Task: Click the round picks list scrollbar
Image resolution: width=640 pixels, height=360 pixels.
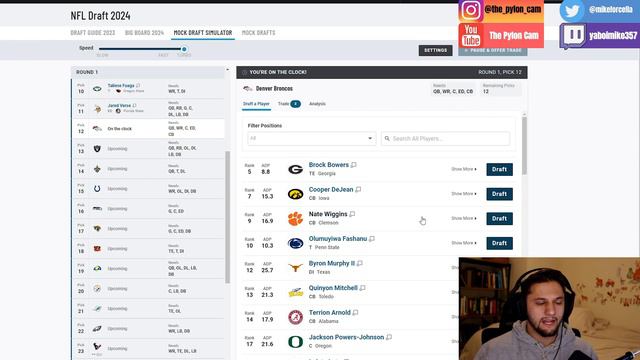Action: point(228,217)
